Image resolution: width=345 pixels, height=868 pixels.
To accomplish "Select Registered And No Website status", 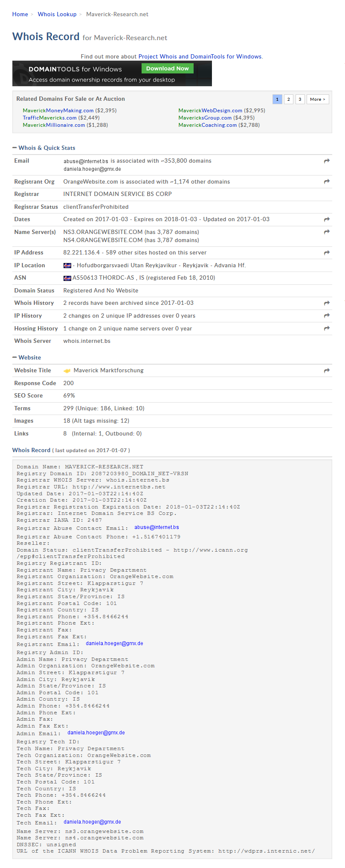I will [x=101, y=291].
